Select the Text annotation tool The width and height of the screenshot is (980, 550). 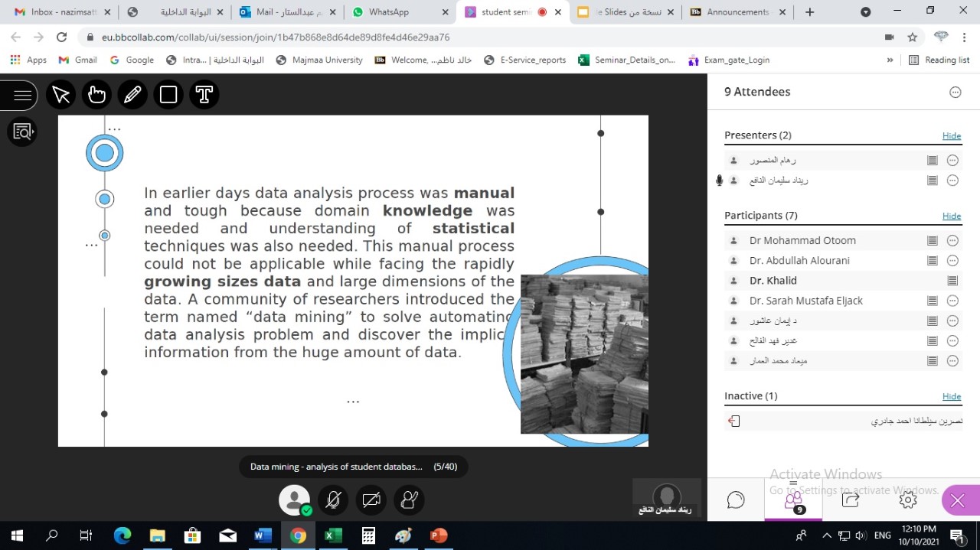[x=204, y=94]
